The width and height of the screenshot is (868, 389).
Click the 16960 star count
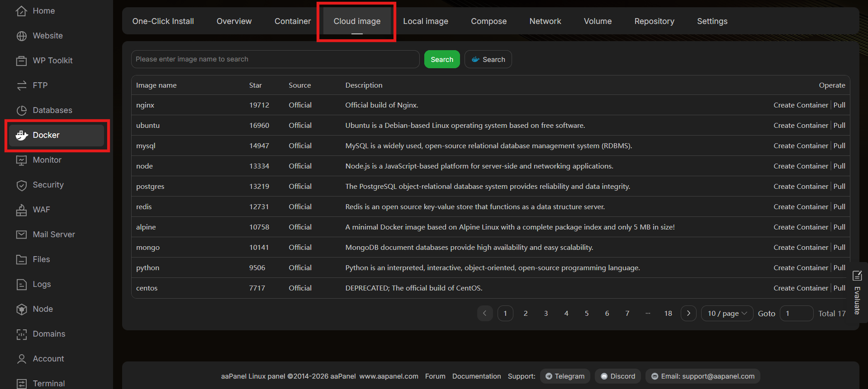pos(259,125)
